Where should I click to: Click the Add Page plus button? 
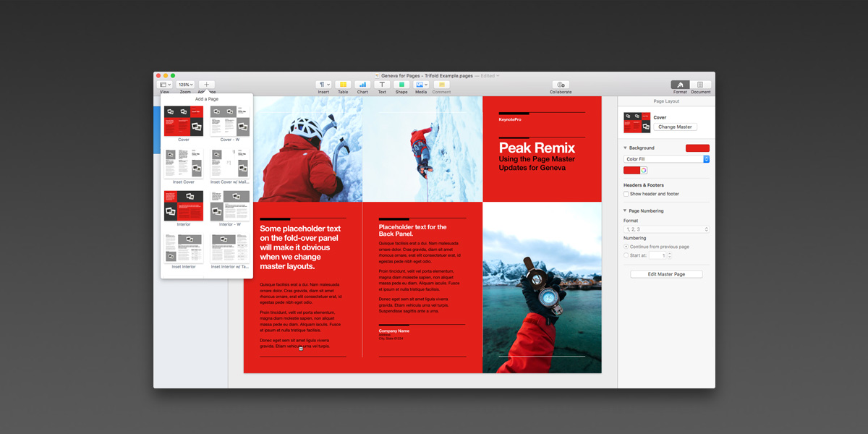coord(206,85)
